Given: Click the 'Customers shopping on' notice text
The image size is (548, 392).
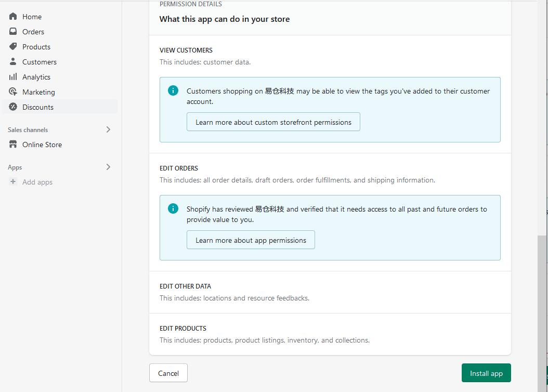Looking at the screenshot, I should (338, 96).
